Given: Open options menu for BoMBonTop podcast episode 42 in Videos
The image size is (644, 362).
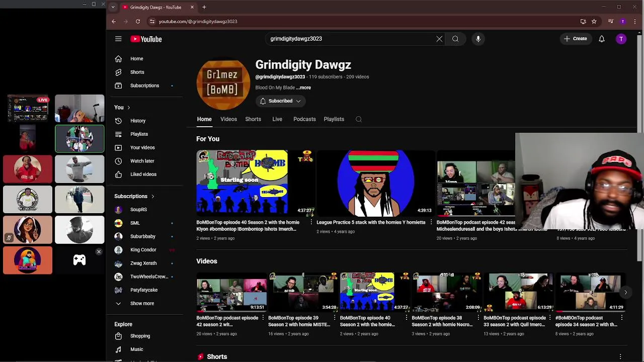Looking at the screenshot, I should tap(263, 318).
